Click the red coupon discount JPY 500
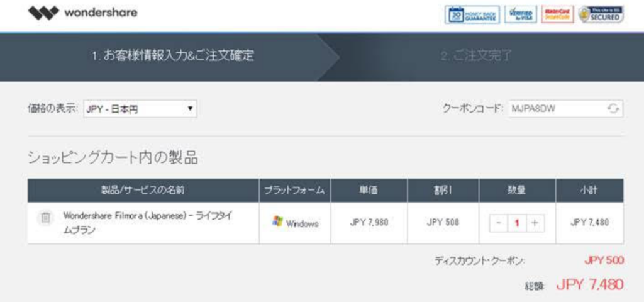The height and width of the screenshot is (302, 644). tap(604, 260)
